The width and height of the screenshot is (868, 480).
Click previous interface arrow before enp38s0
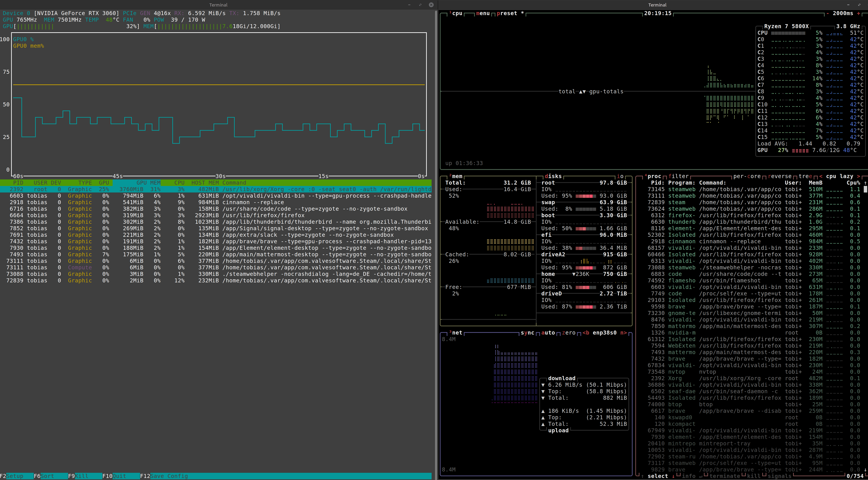pos(586,333)
